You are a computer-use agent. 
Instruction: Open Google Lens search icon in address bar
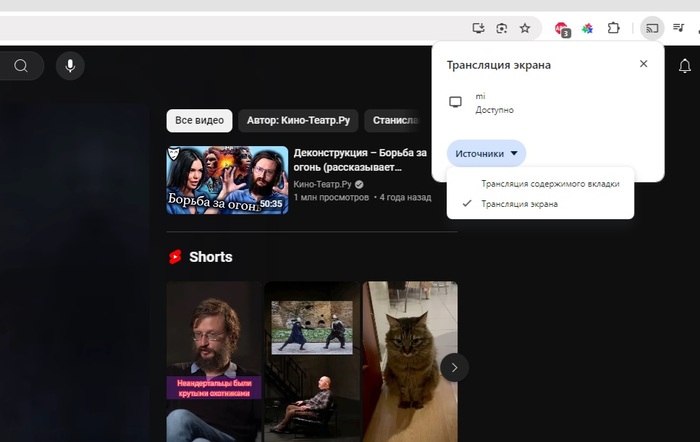[x=502, y=28]
